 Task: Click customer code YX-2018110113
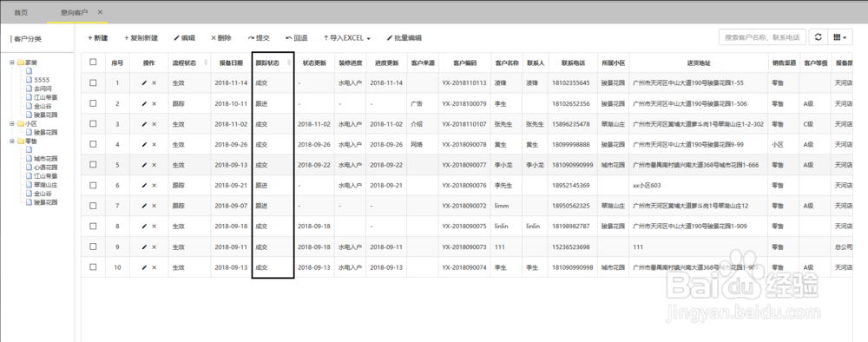coord(464,83)
